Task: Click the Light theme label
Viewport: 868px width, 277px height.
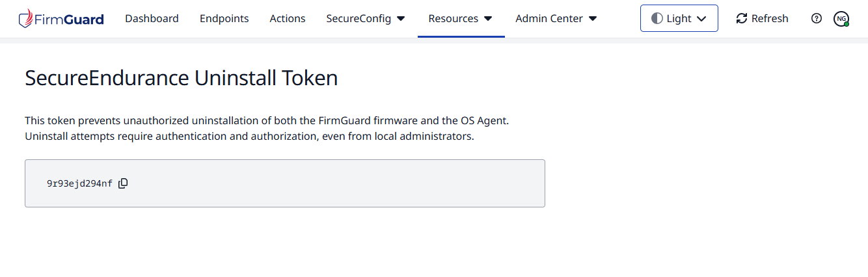Action: [x=679, y=18]
